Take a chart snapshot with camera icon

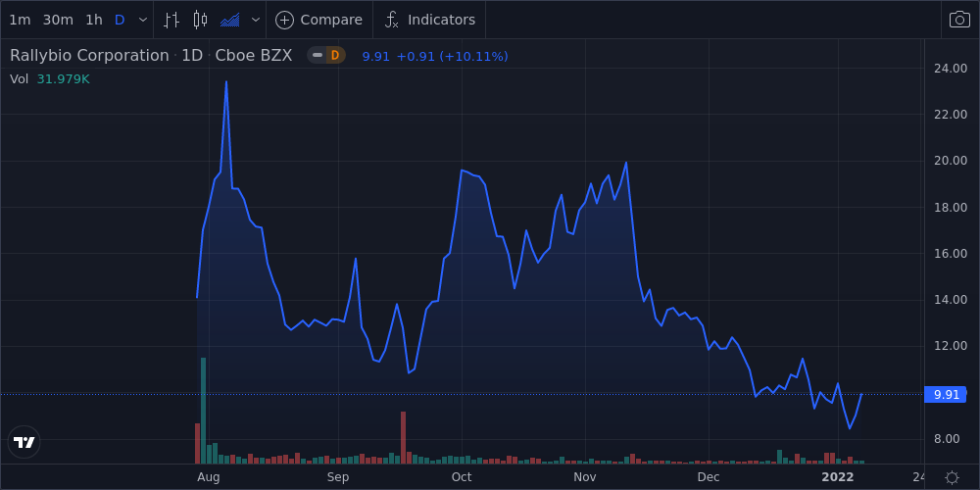click(x=960, y=20)
